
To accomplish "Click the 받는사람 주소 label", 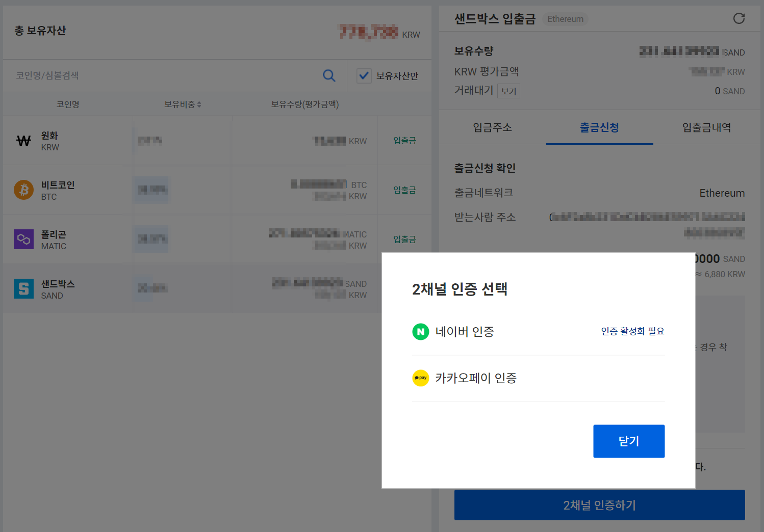I will coord(485,217).
